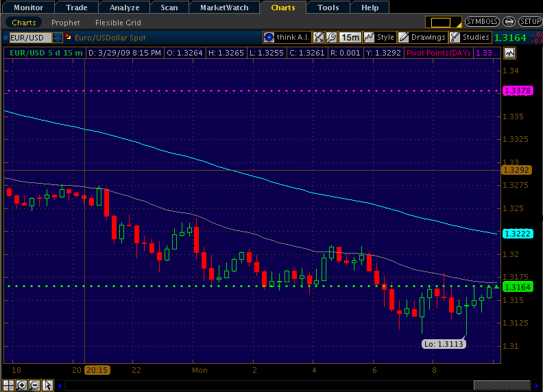Click the zoom out magnifier icon

coord(34,385)
